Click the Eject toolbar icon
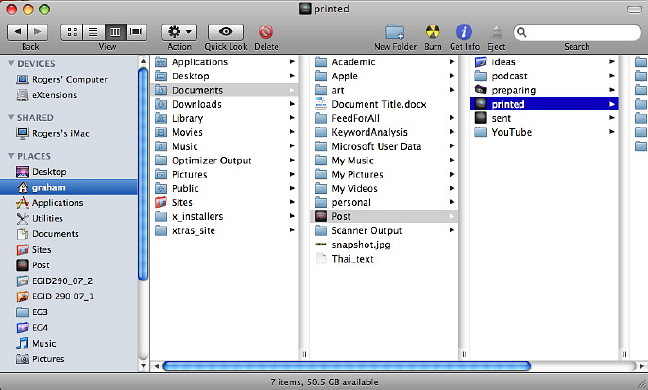 (x=496, y=32)
